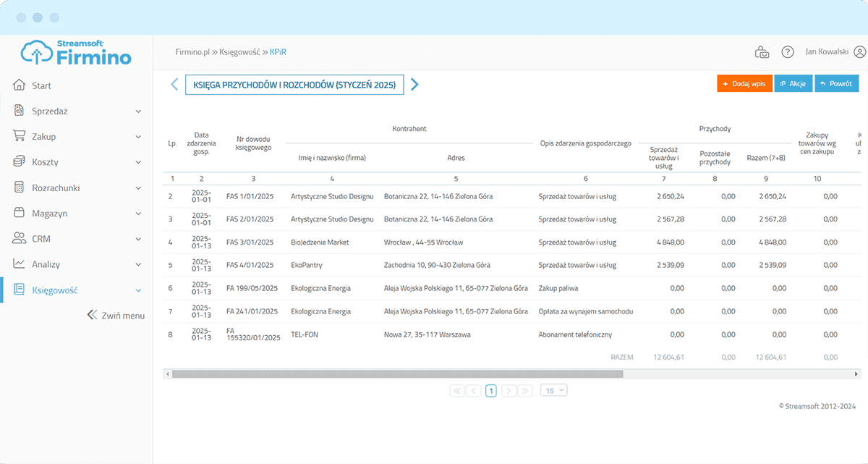868x464 pixels.
Task: Expand the Analizy menu chevron
Action: (138, 264)
